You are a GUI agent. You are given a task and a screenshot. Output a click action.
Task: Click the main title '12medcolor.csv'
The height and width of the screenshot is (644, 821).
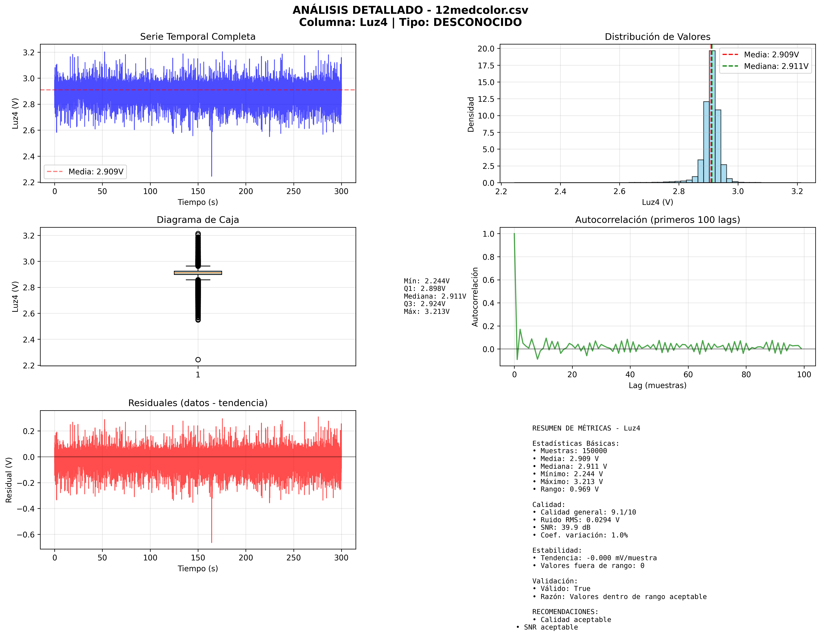point(481,10)
